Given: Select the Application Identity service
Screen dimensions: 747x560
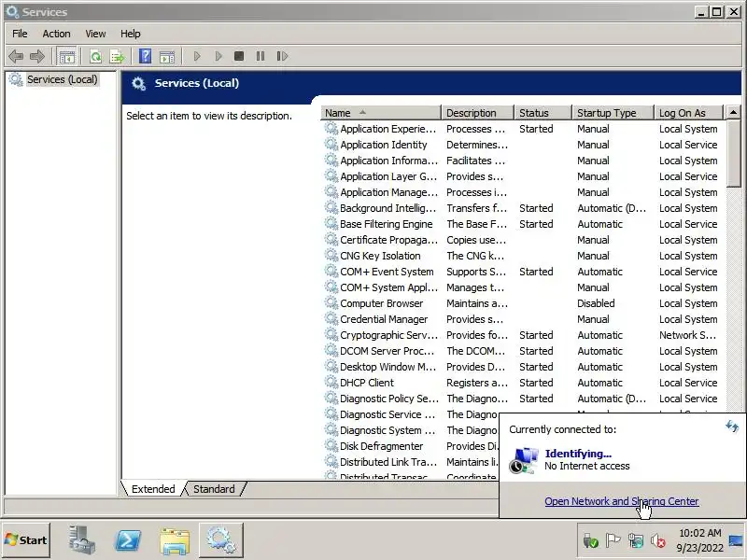Looking at the screenshot, I should coord(522,145).
